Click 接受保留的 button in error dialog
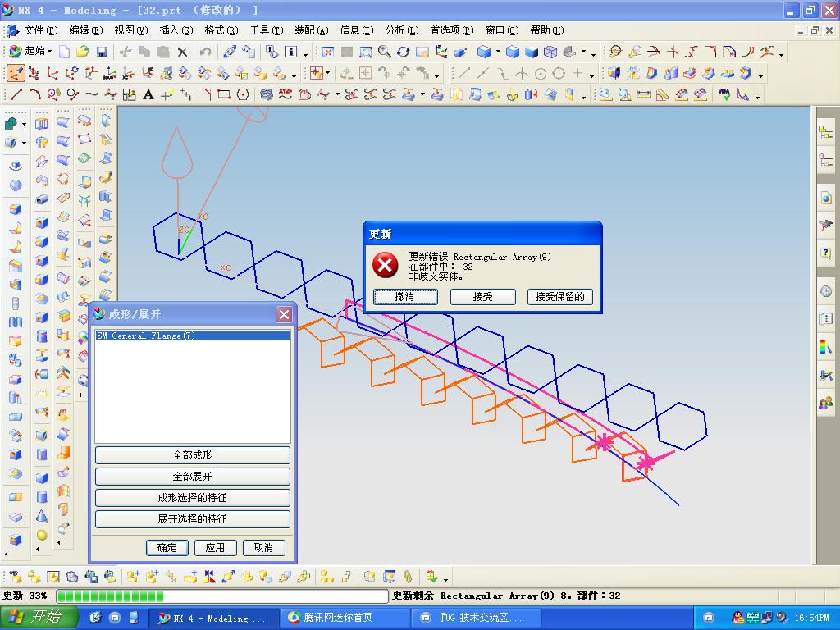This screenshot has width=840, height=630. [559, 297]
